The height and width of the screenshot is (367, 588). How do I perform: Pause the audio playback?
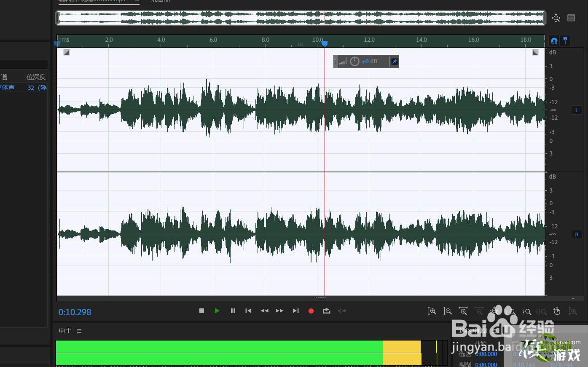point(233,311)
